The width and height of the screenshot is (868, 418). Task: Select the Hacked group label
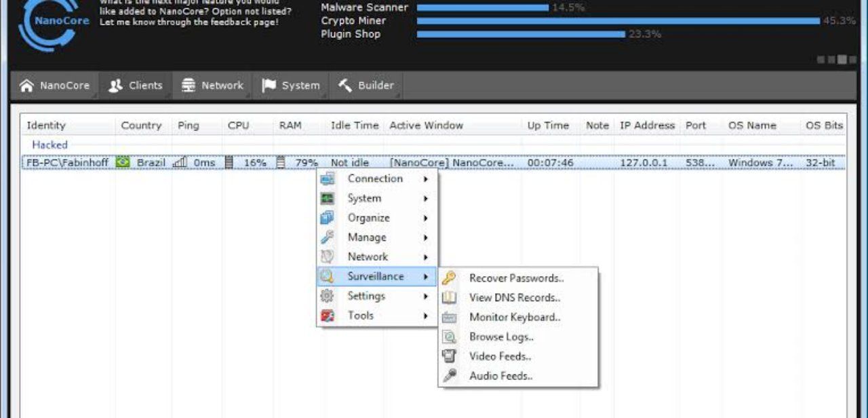50,145
